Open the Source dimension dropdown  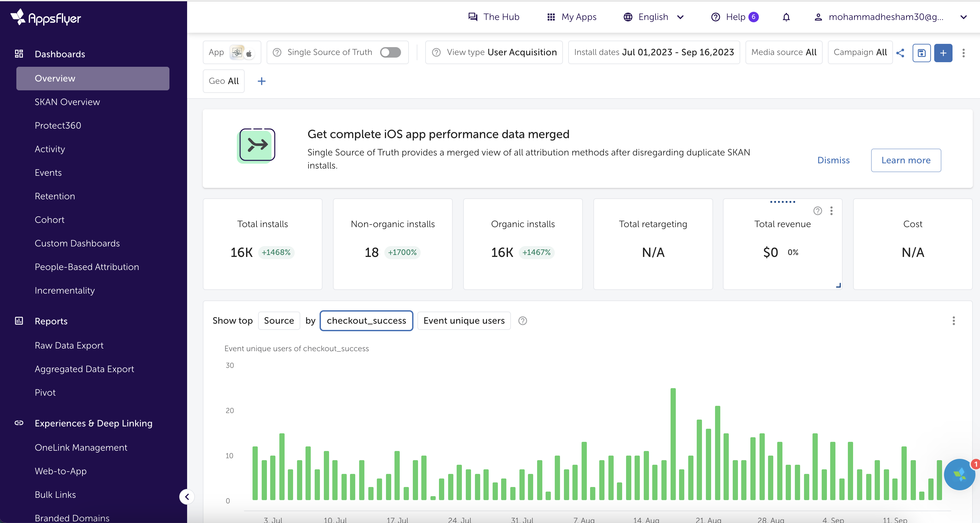(278, 320)
